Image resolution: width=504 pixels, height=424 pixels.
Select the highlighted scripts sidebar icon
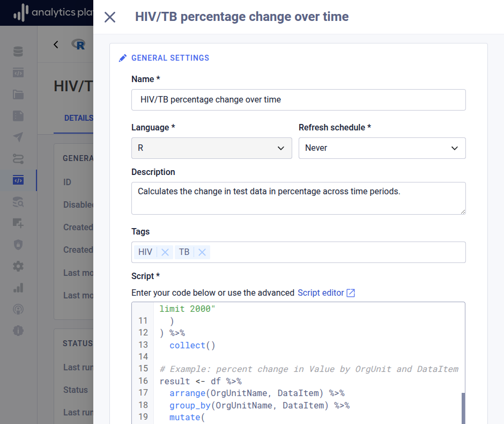pos(18,180)
